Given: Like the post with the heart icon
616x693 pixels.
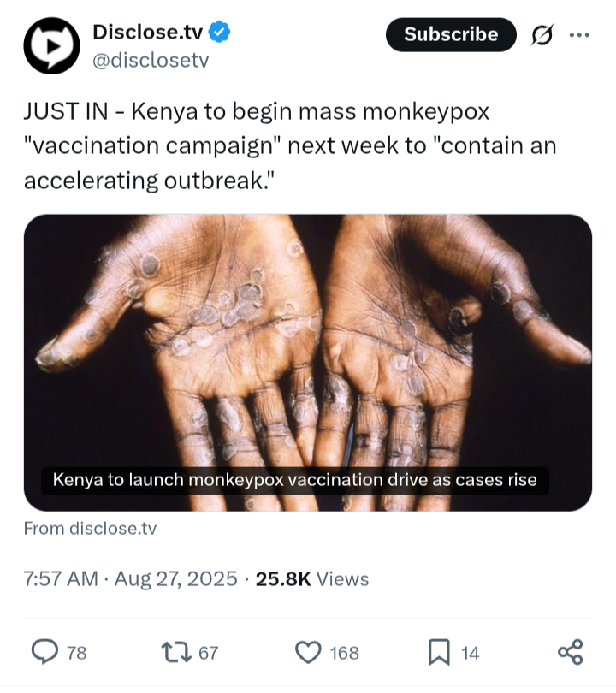Looking at the screenshot, I should pyautogui.click(x=307, y=653).
